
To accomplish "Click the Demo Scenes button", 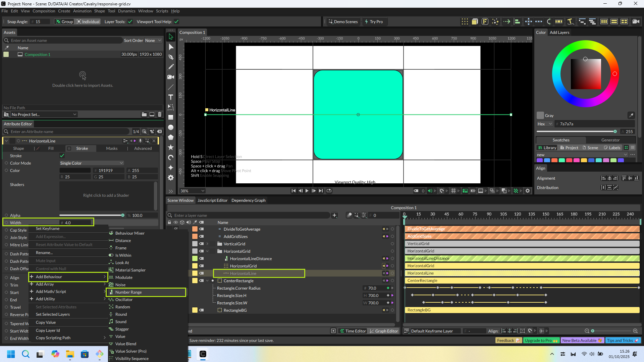I will 343,22.
